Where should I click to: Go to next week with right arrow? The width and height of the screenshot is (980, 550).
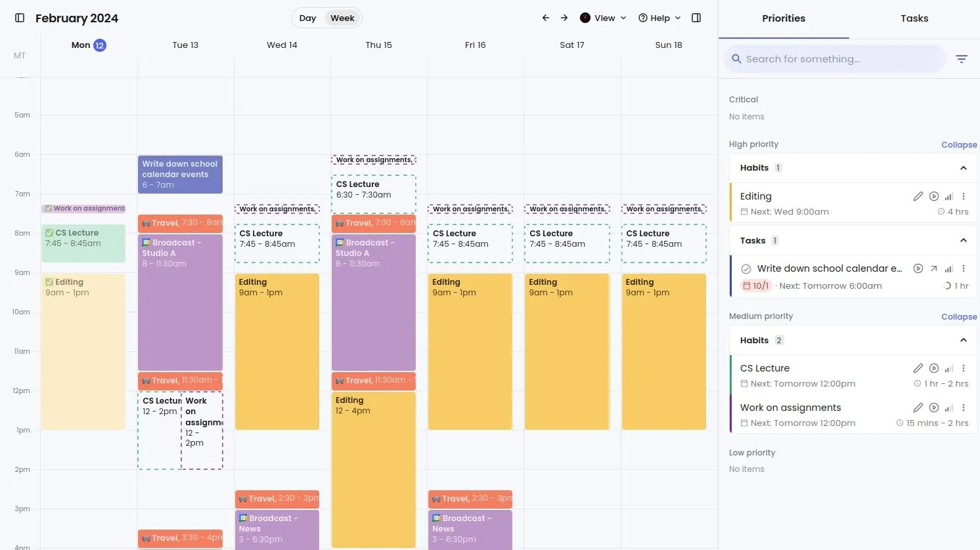[564, 18]
